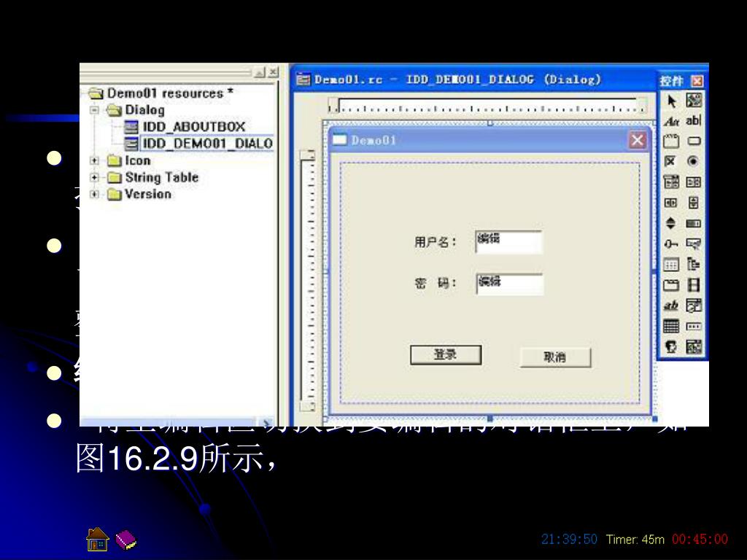Expand the Version folder

click(94, 194)
